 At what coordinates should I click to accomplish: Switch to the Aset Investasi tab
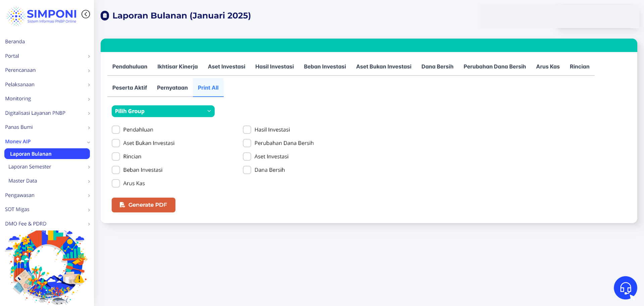[226, 67]
